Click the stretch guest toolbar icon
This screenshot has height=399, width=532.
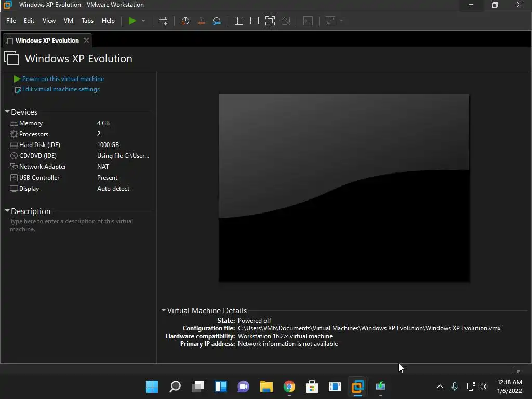[330, 21]
